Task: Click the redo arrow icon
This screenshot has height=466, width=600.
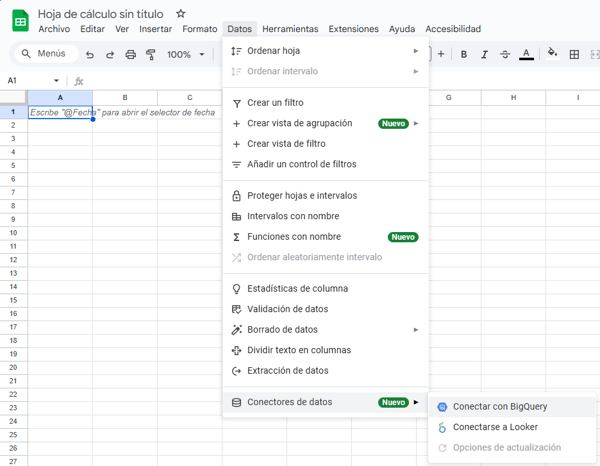Action: (110, 55)
